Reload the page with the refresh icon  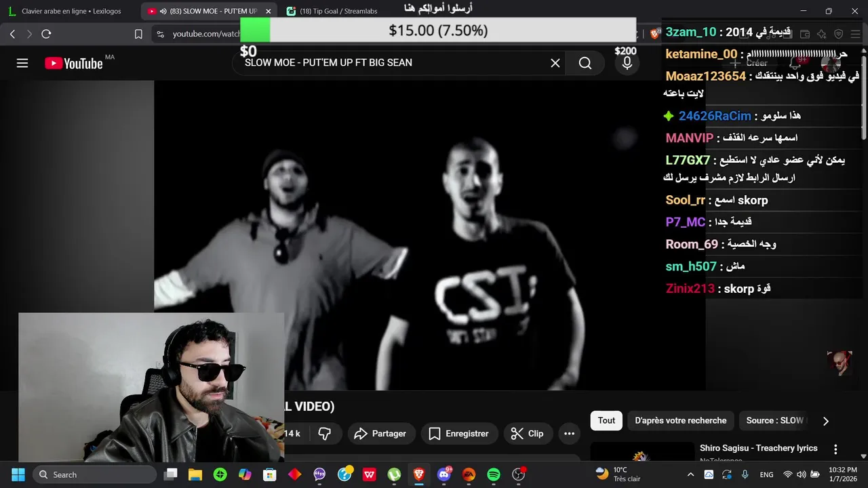[46, 34]
